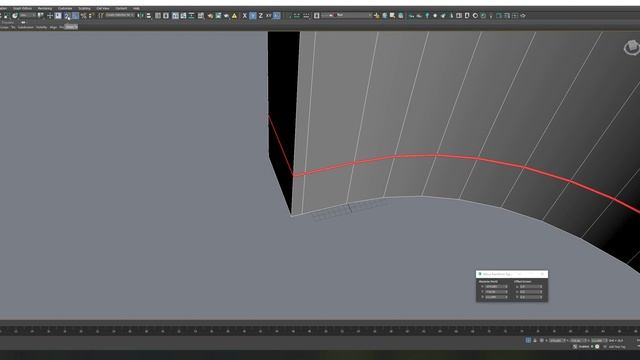
Task: Activate the Z axis constraint button
Action: pyautogui.click(x=260, y=16)
